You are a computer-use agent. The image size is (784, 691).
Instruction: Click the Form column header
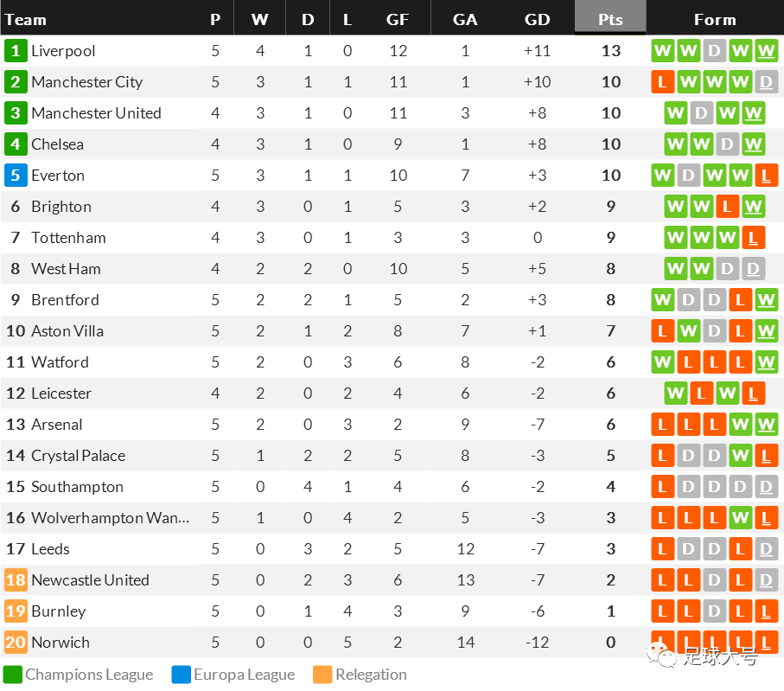(715, 20)
